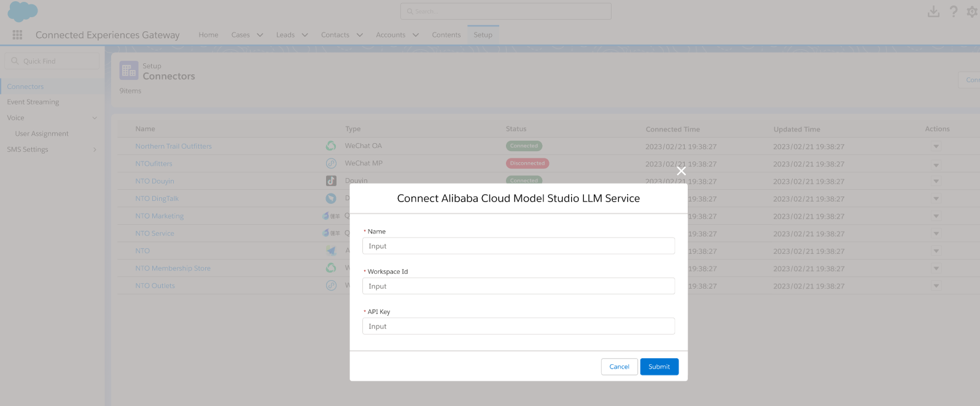The width and height of the screenshot is (980, 406).
Task: Switch to the Contents tab
Action: coord(446,35)
